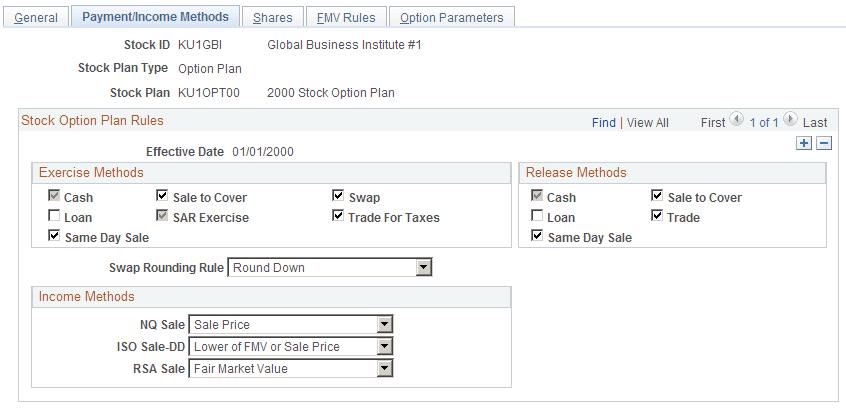Viewport: 846px width, 410px height.
Task: Go to next row arrow icon
Action: 790,119
